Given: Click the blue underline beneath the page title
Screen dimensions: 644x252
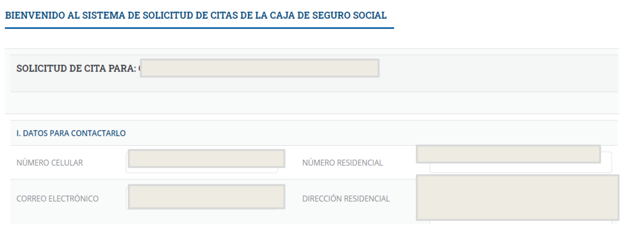Looking at the screenshot, I should [x=199, y=28].
